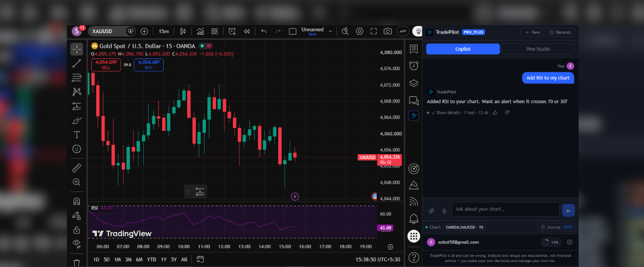Open the patterns drawing tool
This screenshot has width=644, height=267.
point(76,92)
